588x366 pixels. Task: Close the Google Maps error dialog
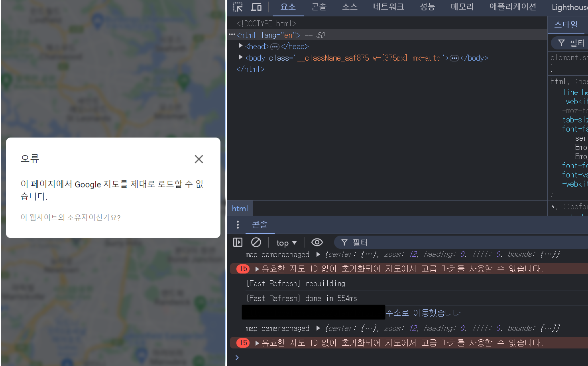coord(199,159)
